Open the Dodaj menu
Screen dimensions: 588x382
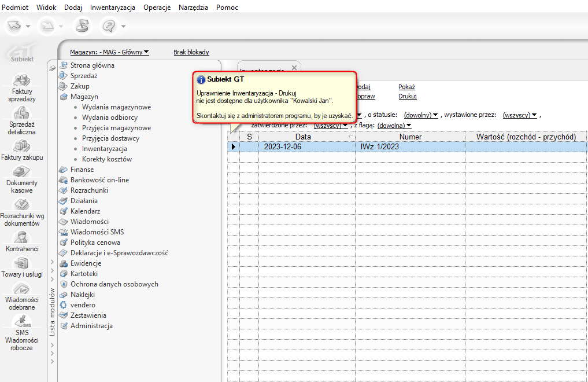point(73,8)
